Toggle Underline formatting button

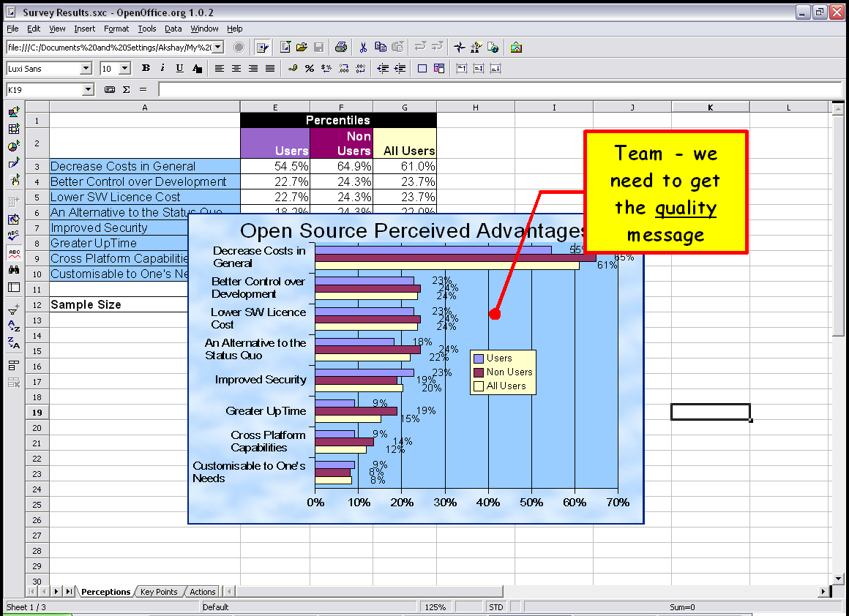[x=179, y=68]
